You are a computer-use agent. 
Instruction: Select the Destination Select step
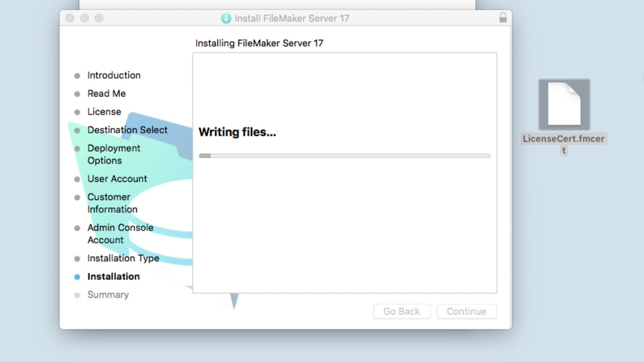127,130
